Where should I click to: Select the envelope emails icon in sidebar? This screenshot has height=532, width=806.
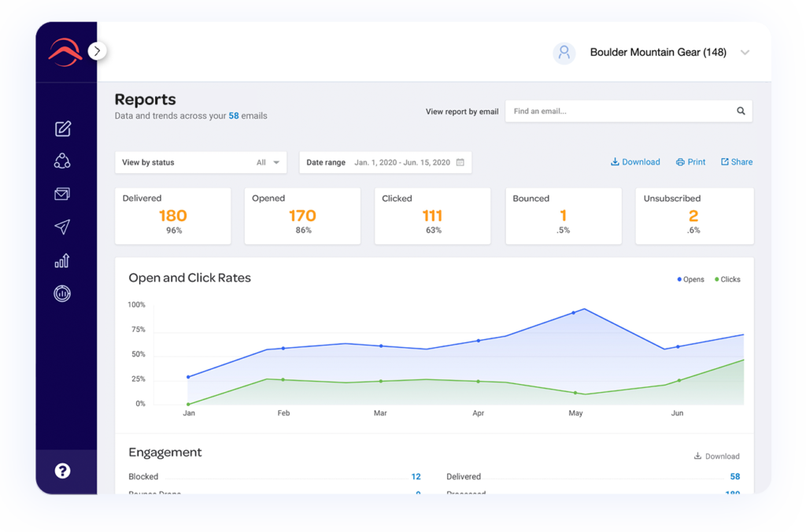pos(62,194)
